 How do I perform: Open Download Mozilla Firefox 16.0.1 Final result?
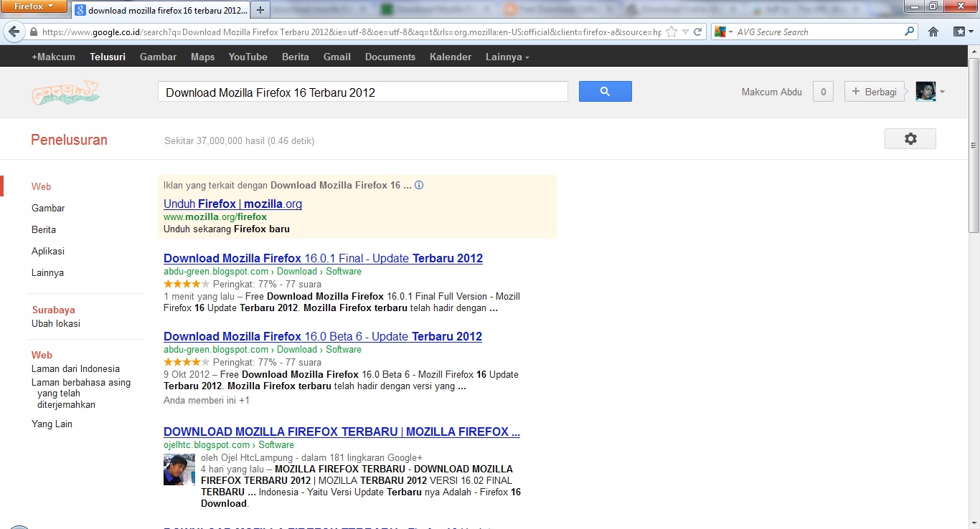(323, 258)
